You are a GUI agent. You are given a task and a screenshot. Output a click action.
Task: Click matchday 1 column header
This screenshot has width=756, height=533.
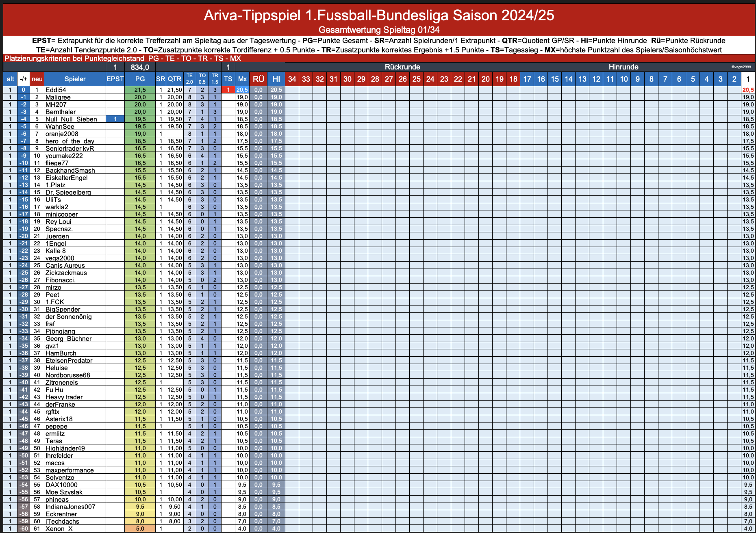[x=748, y=79]
